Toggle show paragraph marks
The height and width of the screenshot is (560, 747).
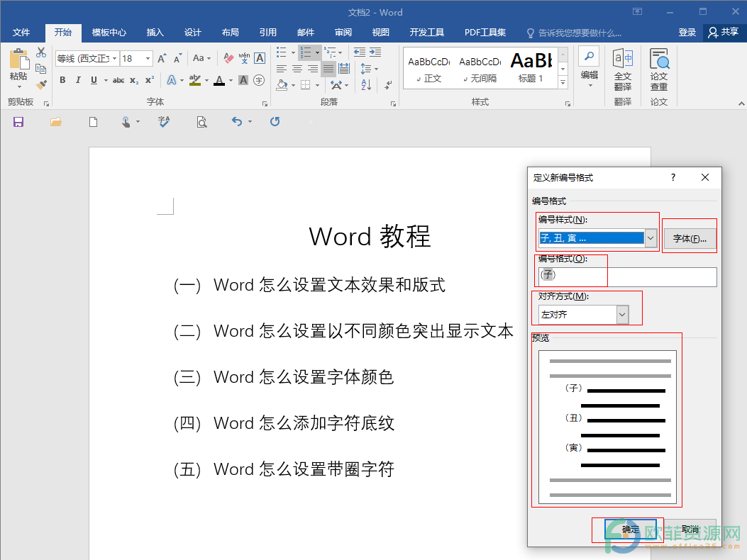coord(388,85)
